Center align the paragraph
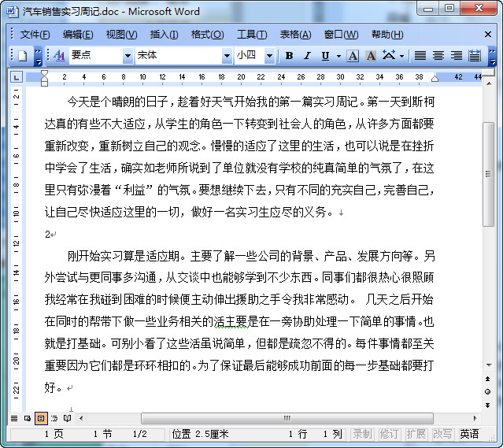Image resolution: width=503 pixels, height=448 pixels. [438, 56]
